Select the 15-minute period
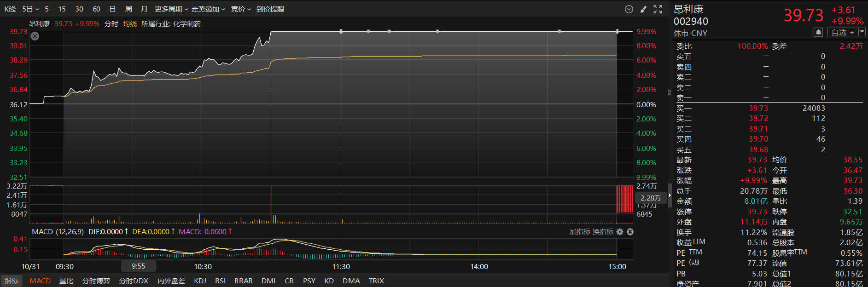This screenshot has width=868, height=287. [x=62, y=9]
